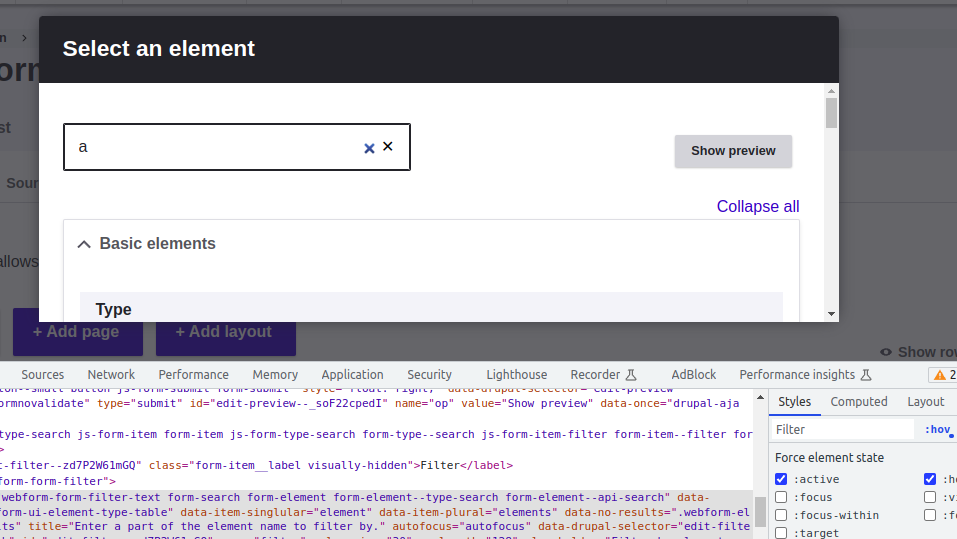The image size is (957, 539).
Task: Uncheck the :active force state checkbox
Action: pos(781,479)
